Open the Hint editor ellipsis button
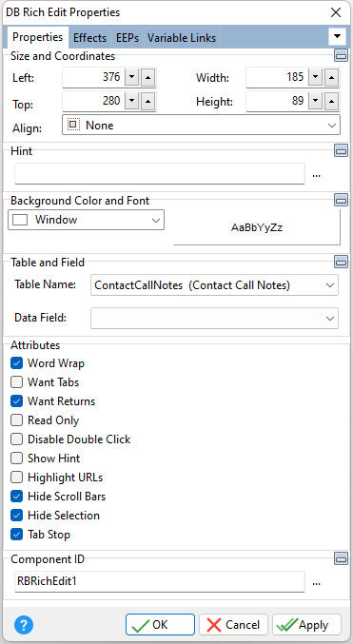 coord(316,175)
